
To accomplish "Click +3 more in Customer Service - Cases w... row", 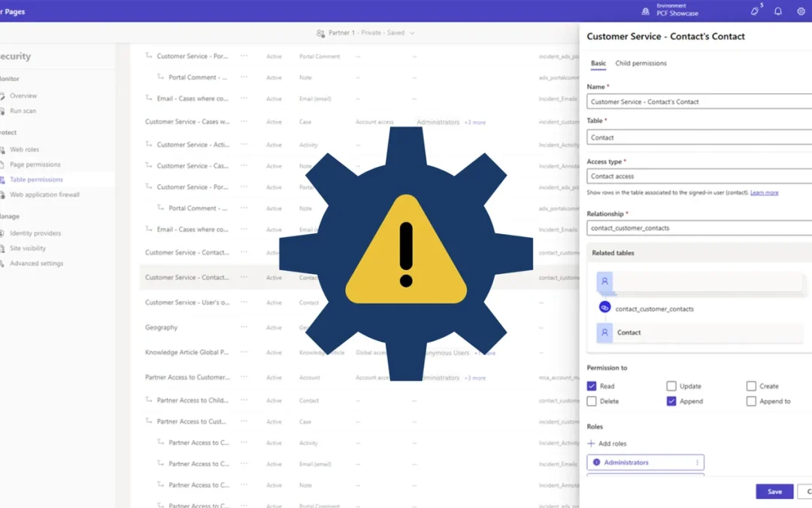I will (x=475, y=123).
